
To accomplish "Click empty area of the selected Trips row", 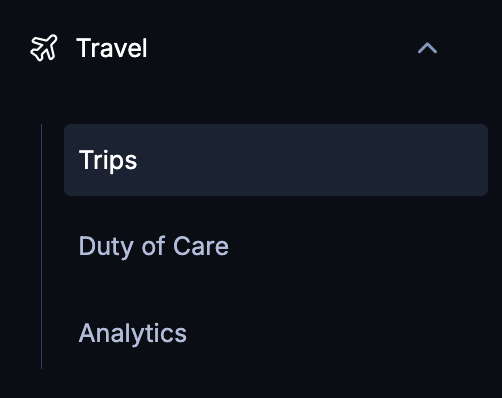I will pyautogui.click(x=313, y=160).
